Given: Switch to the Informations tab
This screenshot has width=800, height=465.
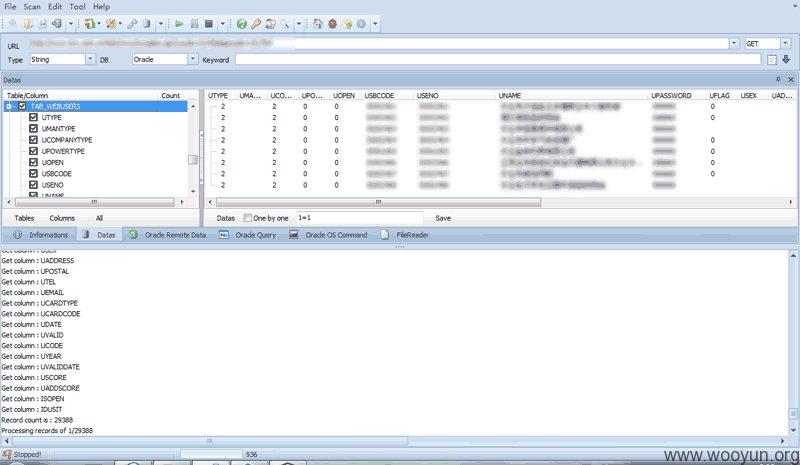Looking at the screenshot, I should point(40,235).
